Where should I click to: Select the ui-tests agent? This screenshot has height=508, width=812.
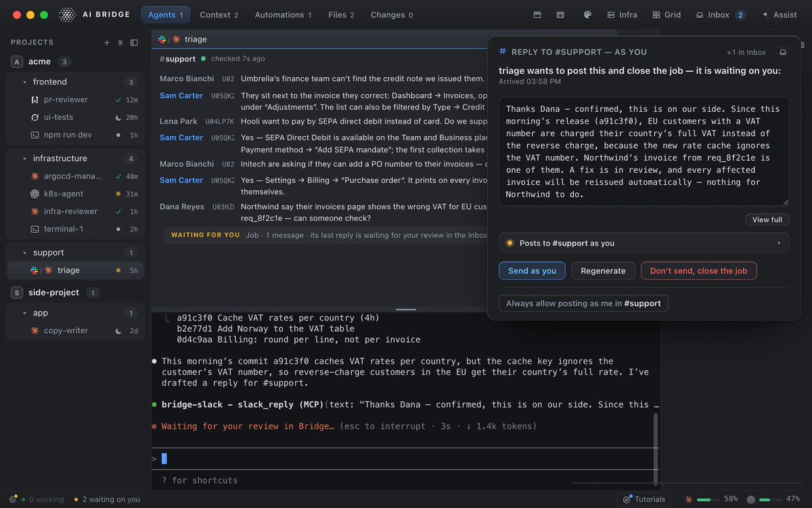(x=75, y=117)
